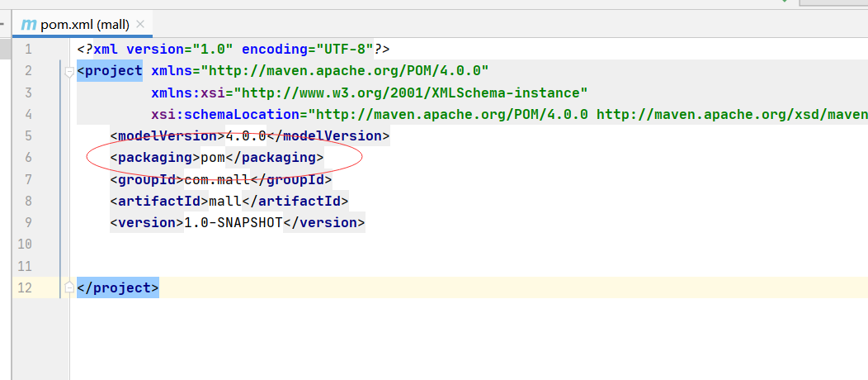
Task: Click line number 6 in the gutter
Action: tap(28, 158)
